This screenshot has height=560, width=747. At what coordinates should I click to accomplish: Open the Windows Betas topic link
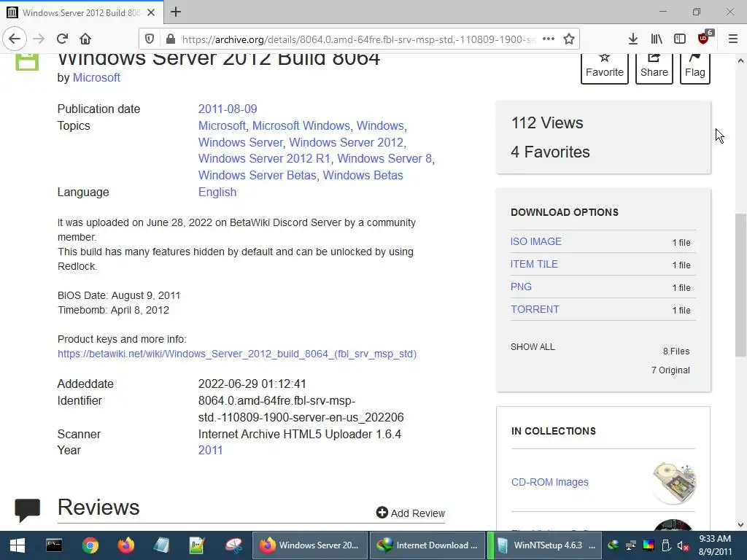pyautogui.click(x=363, y=175)
